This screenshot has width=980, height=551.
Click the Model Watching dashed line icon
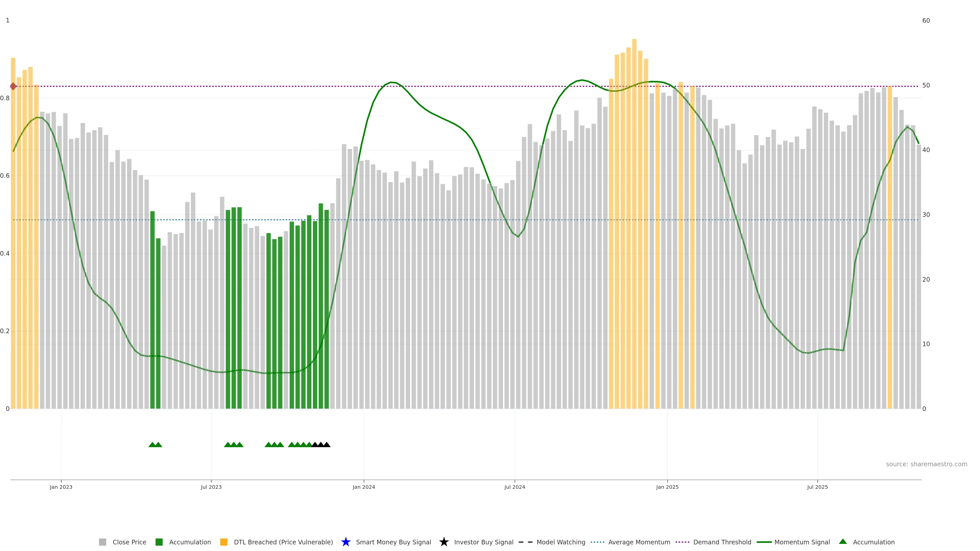click(x=525, y=542)
